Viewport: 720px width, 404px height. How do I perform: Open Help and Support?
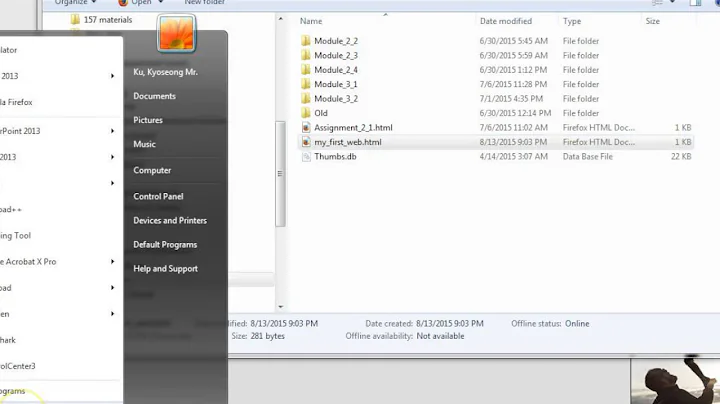(x=165, y=269)
